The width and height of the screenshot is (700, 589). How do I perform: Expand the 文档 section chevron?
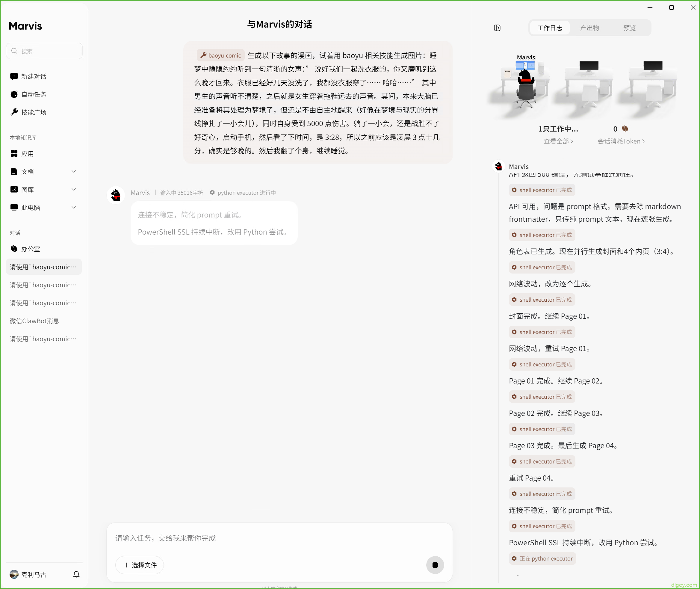(x=74, y=172)
